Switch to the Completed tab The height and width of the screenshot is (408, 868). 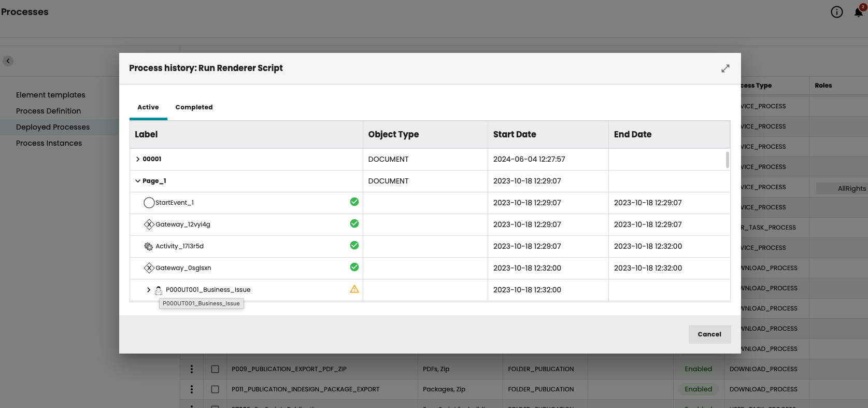point(194,107)
